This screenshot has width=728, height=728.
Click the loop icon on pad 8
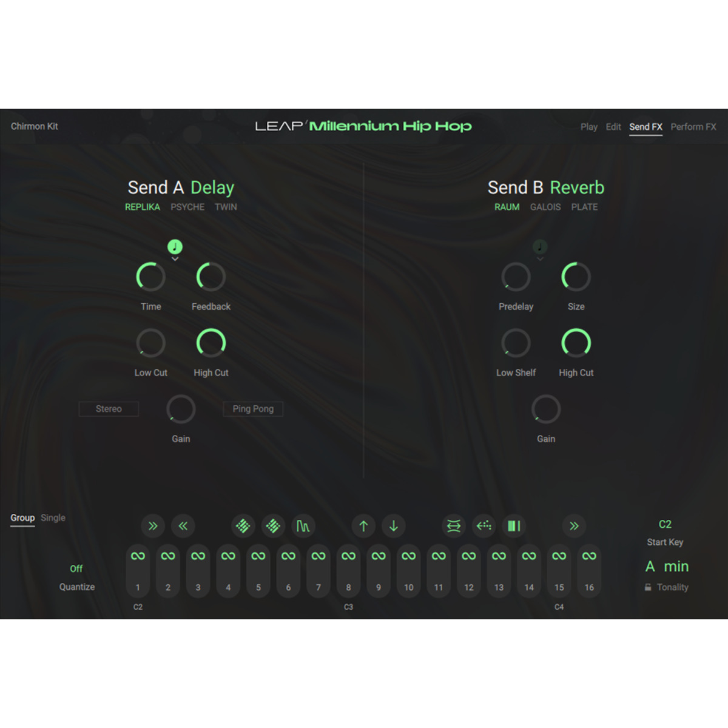348,556
